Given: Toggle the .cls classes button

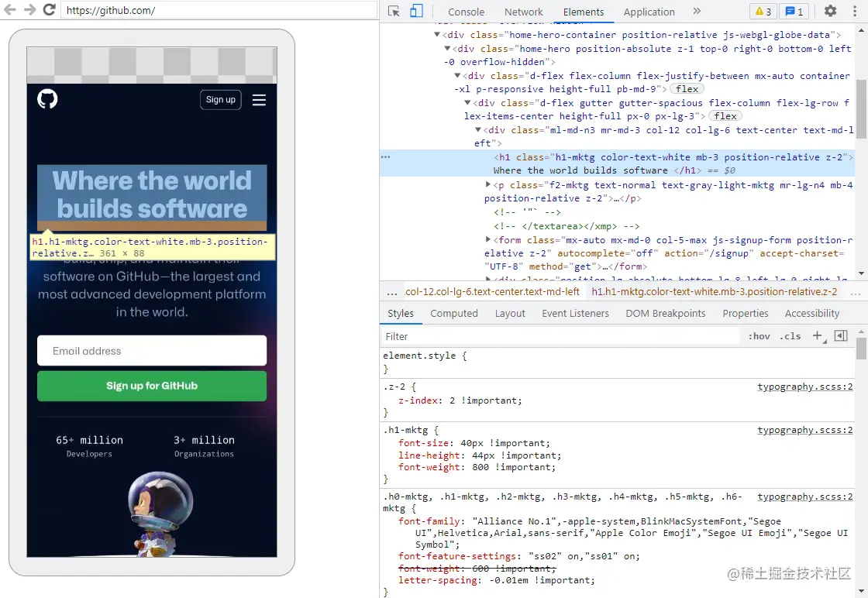Looking at the screenshot, I should click(790, 336).
